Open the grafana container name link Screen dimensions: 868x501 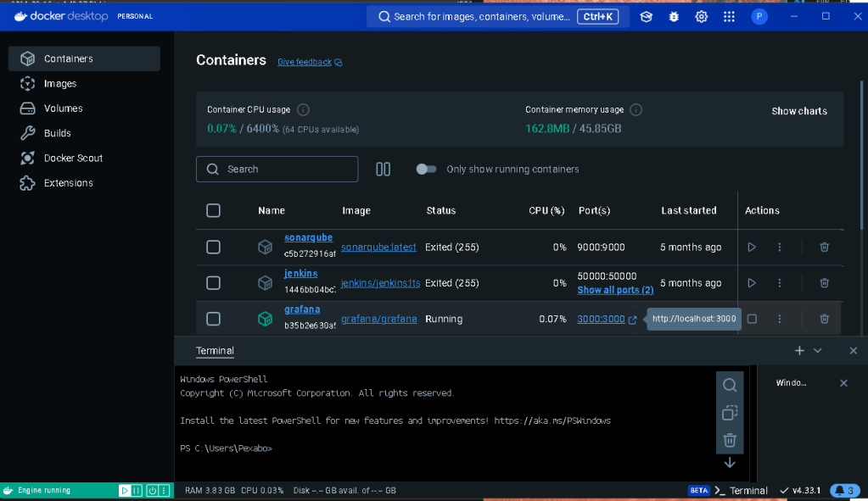(x=302, y=309)
